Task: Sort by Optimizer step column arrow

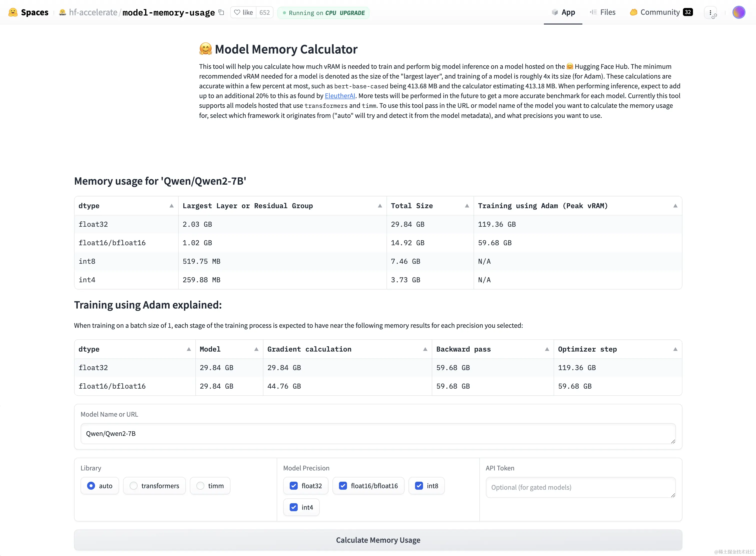Action: click(x=675, y=349)
